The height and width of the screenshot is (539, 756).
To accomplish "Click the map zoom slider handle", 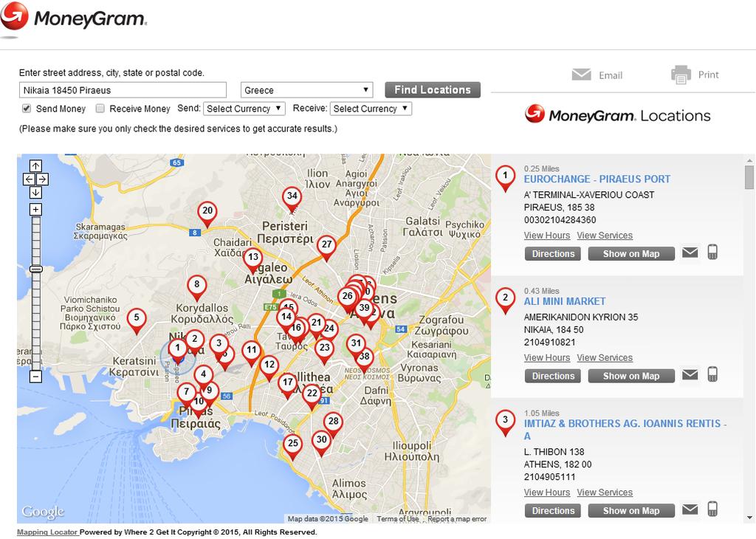I will click(36, 269).
